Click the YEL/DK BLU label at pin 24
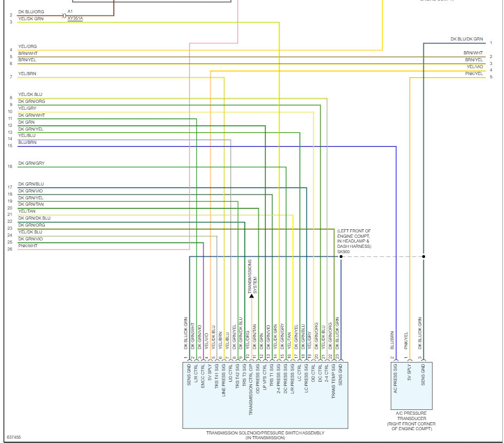This screenshot has height=443, width=504. tap(30, 232)
